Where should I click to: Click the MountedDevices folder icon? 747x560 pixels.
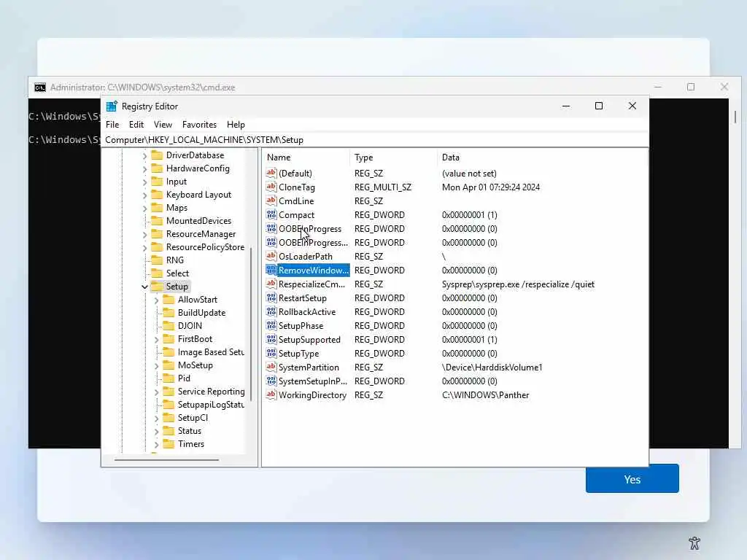point(157,220)
